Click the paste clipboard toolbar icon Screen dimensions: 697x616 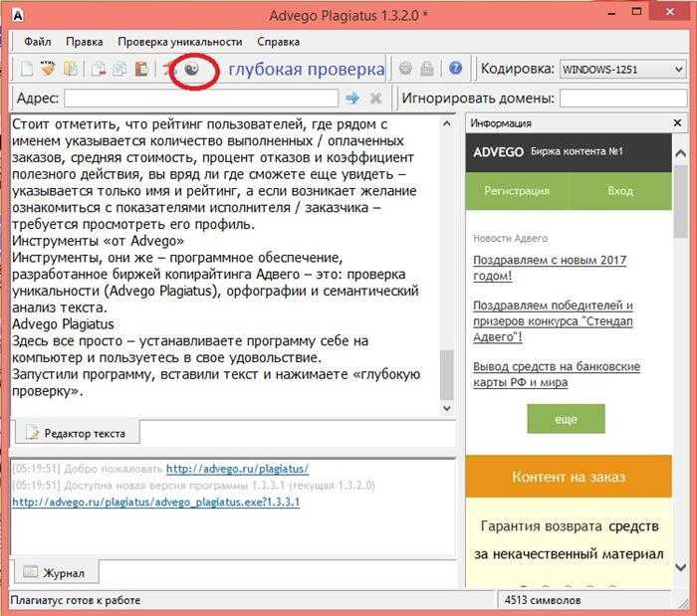141,70
